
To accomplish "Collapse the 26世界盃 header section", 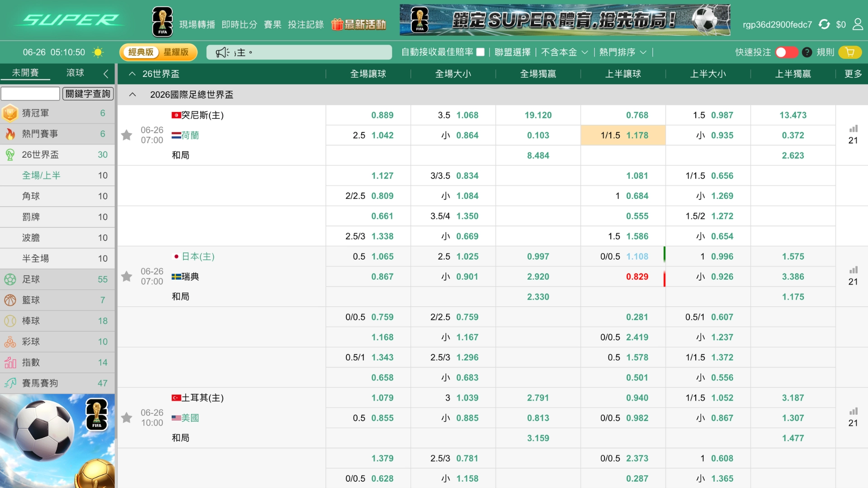I will click(132, 74).
